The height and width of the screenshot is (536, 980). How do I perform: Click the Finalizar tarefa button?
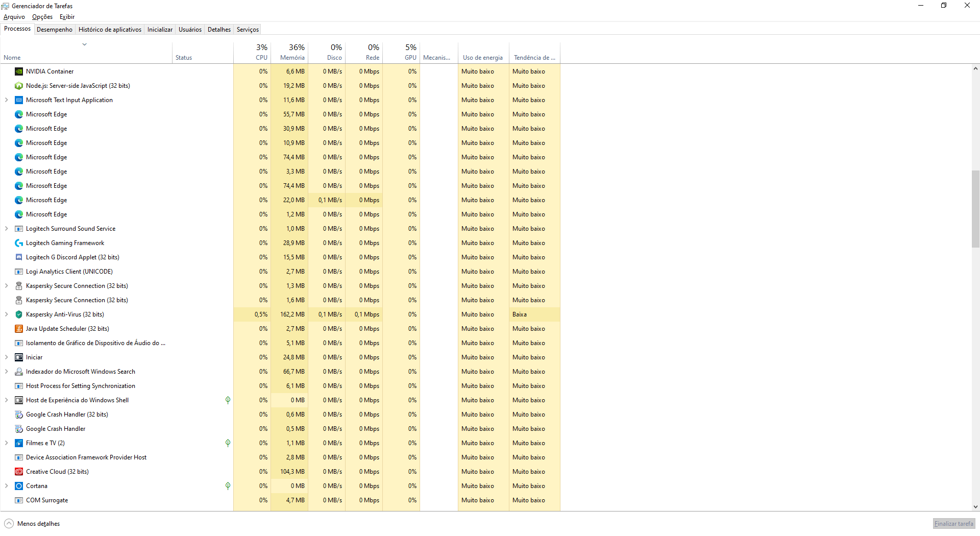click(953, 524)
